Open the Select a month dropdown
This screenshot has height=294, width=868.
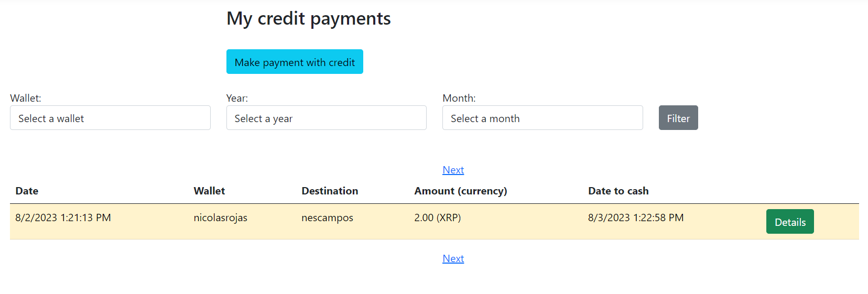point(542,118)
